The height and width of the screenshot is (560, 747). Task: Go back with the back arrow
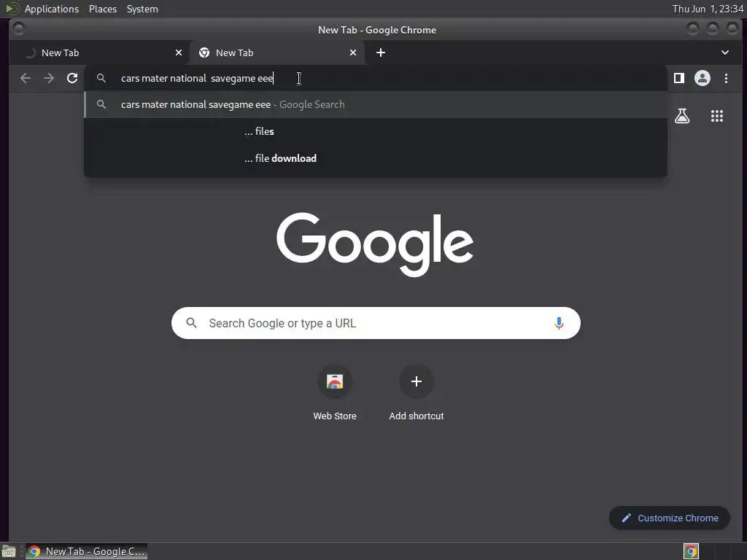click(x=26, y=78)
